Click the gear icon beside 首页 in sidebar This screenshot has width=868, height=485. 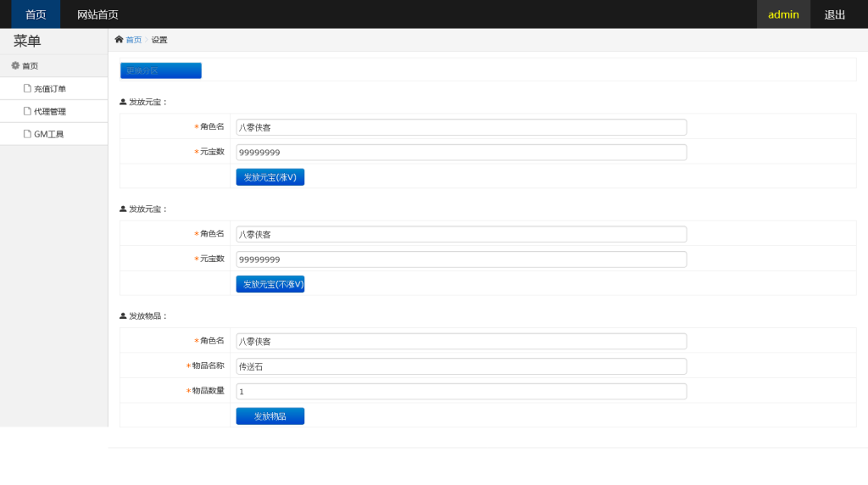pos(15,65)
